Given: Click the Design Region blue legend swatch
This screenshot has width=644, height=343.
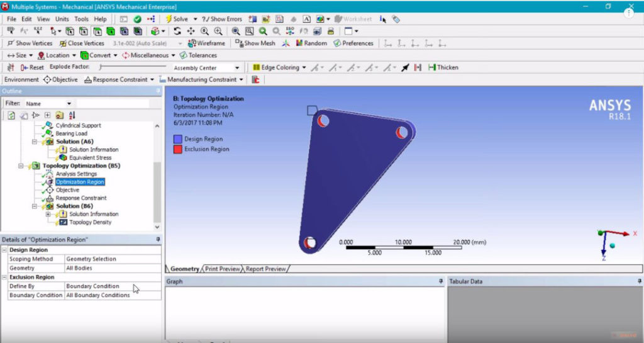Looking at the screenshot, I should 177,139.
